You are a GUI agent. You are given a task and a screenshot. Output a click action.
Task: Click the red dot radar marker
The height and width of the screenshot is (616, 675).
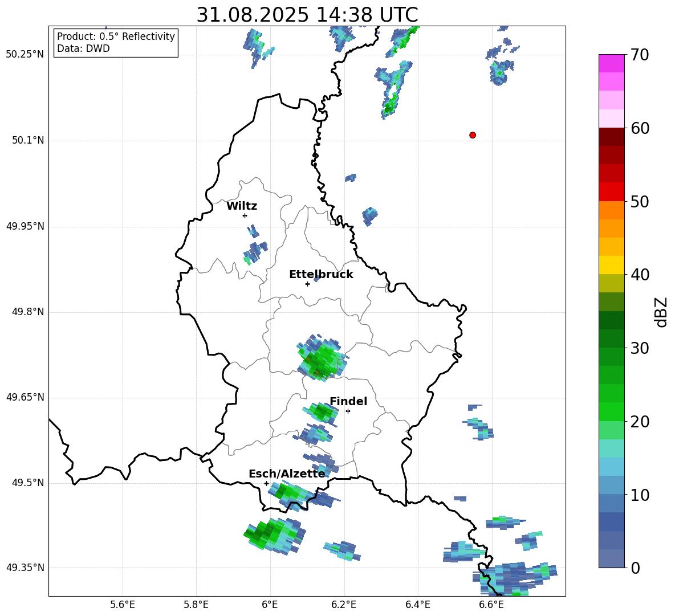pyautogui.click(x=473, y=135)
